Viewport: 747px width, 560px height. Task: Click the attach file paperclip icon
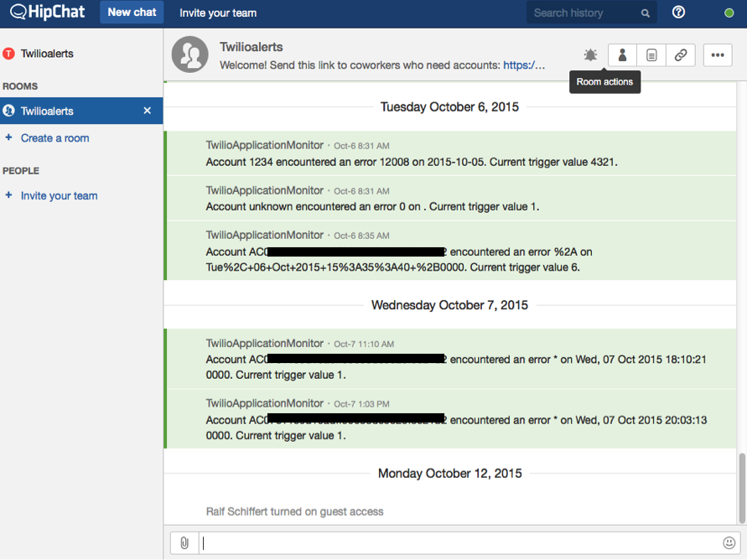tap(184, 542)
